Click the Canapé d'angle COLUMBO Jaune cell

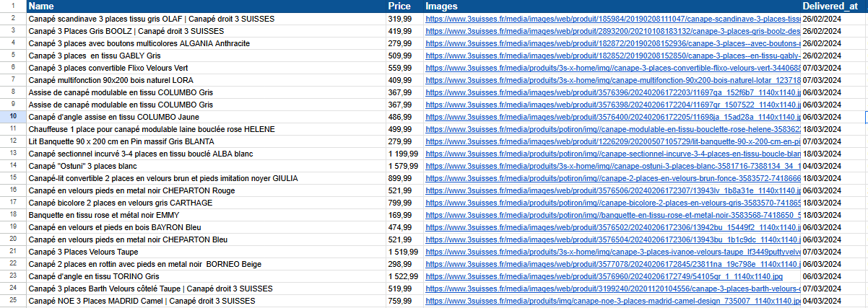[x=206, y=117]
